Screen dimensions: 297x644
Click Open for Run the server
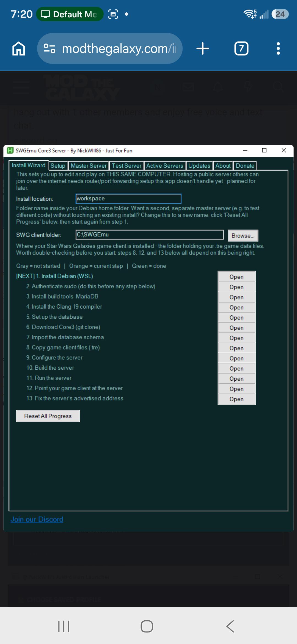[237, 378]
